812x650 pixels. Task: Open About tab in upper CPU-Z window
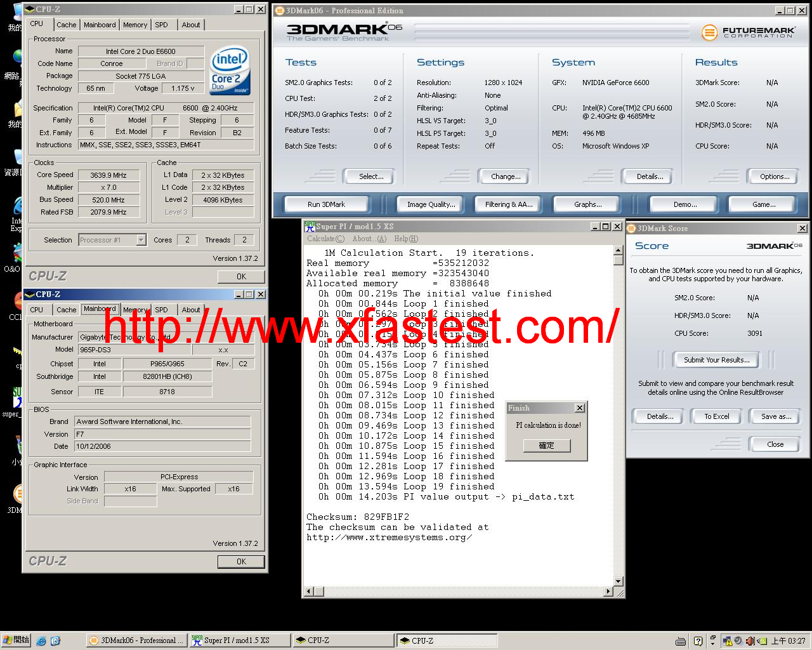tap(191, 25)
